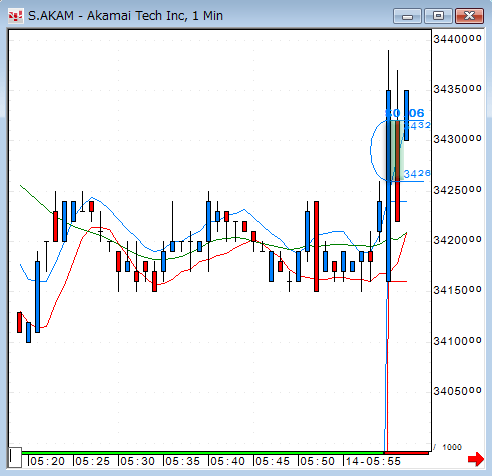Click the 3440.00 price axis label
Image resolution: width=492 pixels, height=476 pixels.
point(457,39)
